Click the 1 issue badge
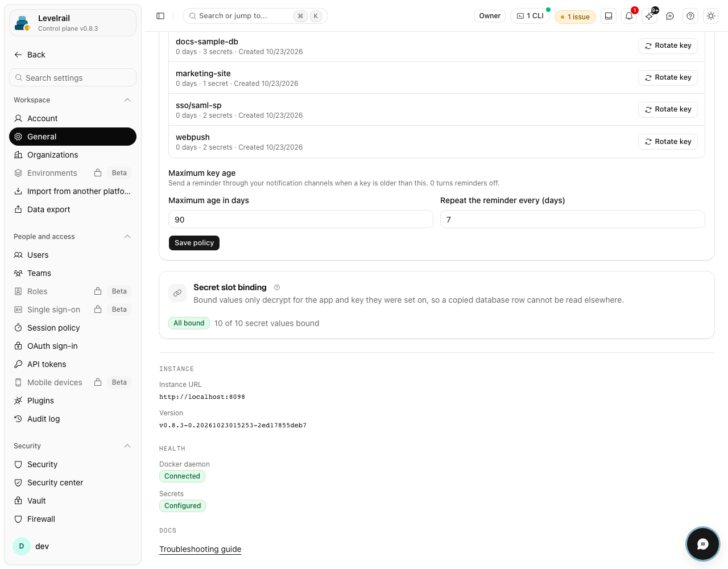The width and height of the screenshot is (728, 569). coord(575,17)
